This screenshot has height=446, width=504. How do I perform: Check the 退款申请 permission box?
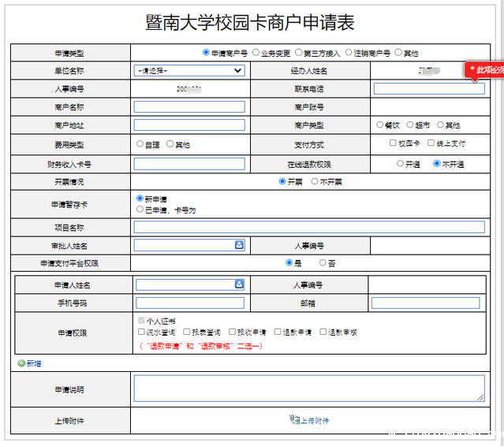[278, 332]
